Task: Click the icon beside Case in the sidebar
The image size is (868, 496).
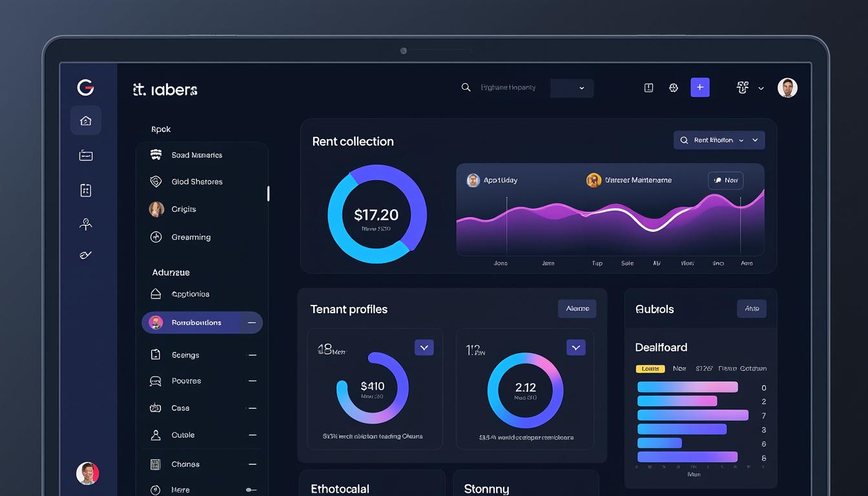Action: (x=155, y=408)
